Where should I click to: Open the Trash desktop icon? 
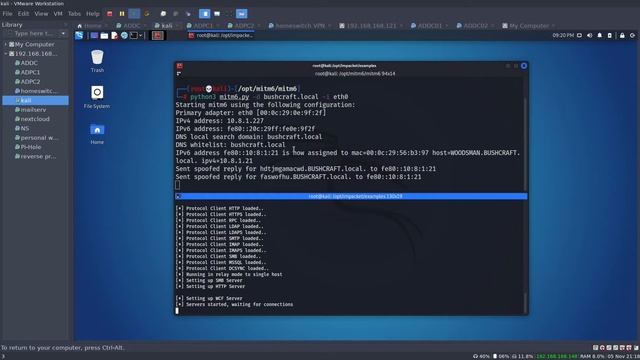(97, 61)
